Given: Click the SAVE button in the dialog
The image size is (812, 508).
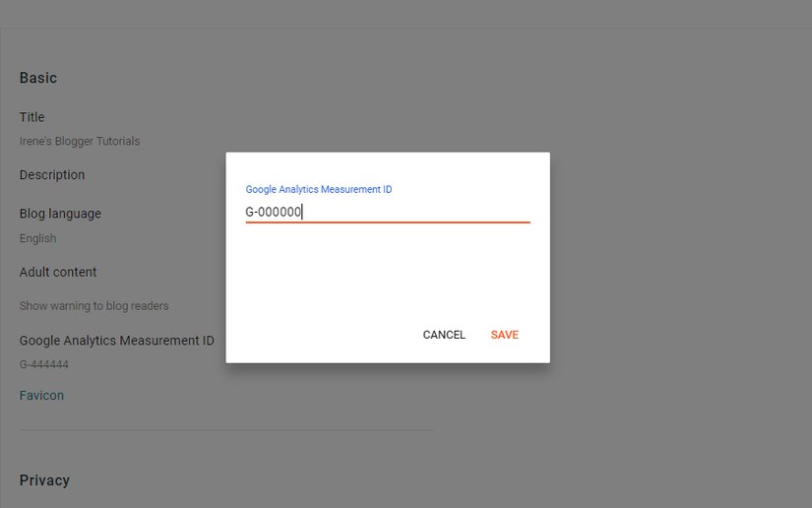Looking at the screenshot, I should pos(504,335).
